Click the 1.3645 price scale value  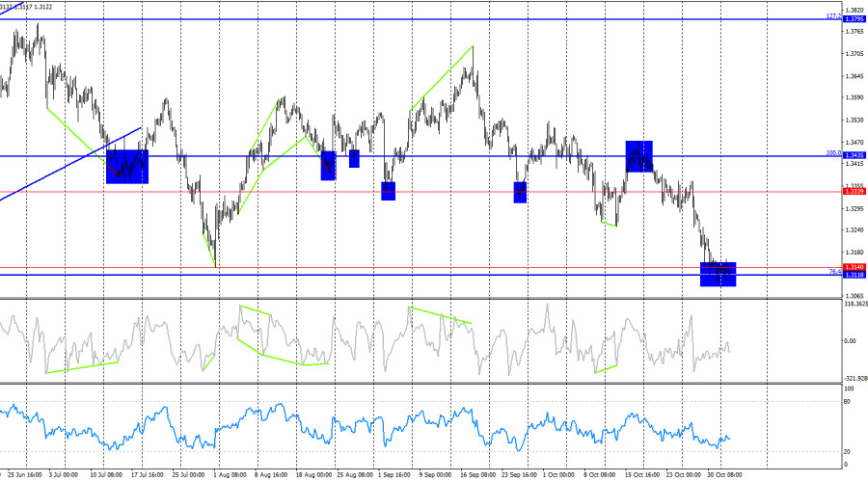(x=854, y=76)
